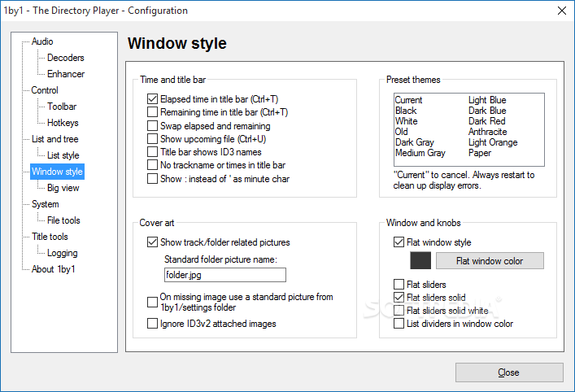Select Decoders in the settings tree

click(66, 58)
